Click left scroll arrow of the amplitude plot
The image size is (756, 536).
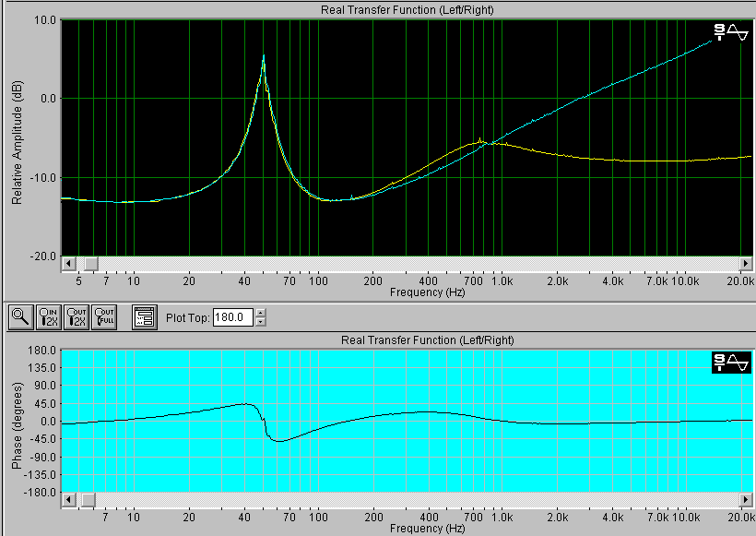[68, 264]
